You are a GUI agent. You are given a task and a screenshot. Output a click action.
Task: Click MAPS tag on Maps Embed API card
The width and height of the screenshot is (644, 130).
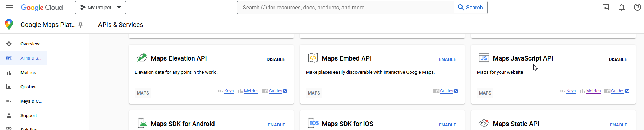tap(314, 93)
